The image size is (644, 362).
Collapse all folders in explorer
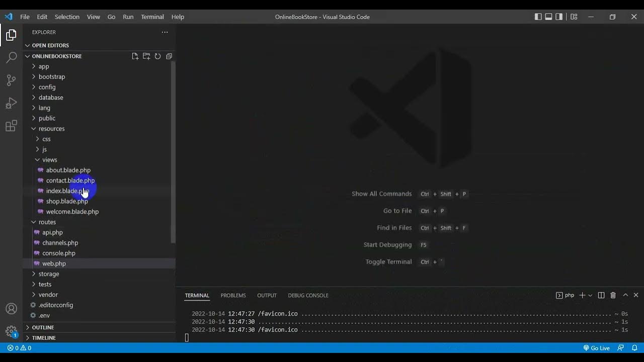pyautogui.click(x=169, y=56)
